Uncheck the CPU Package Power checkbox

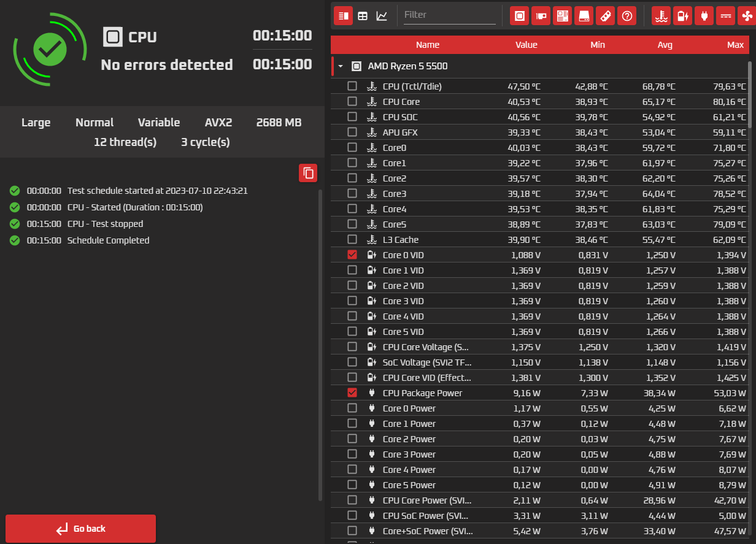[x=352, y=393]
